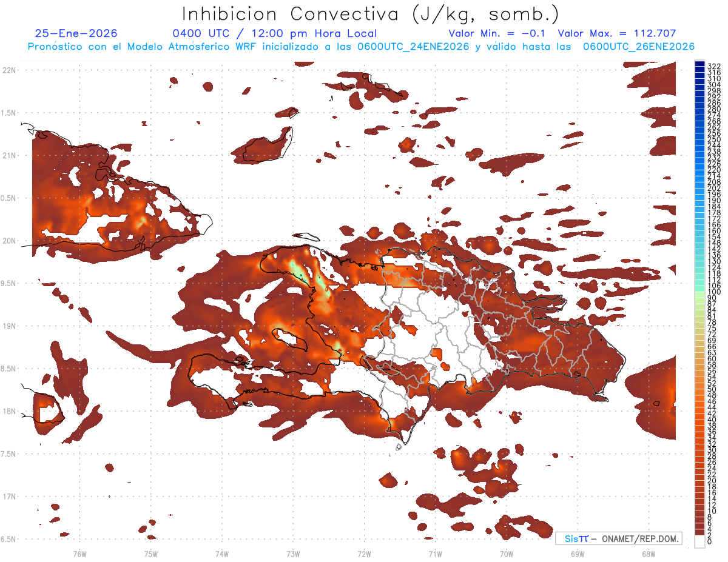This screenshot has width=728, height=562.
Task: Select the dark blue 322 swatch atop scale
Action: coord(699,64)
